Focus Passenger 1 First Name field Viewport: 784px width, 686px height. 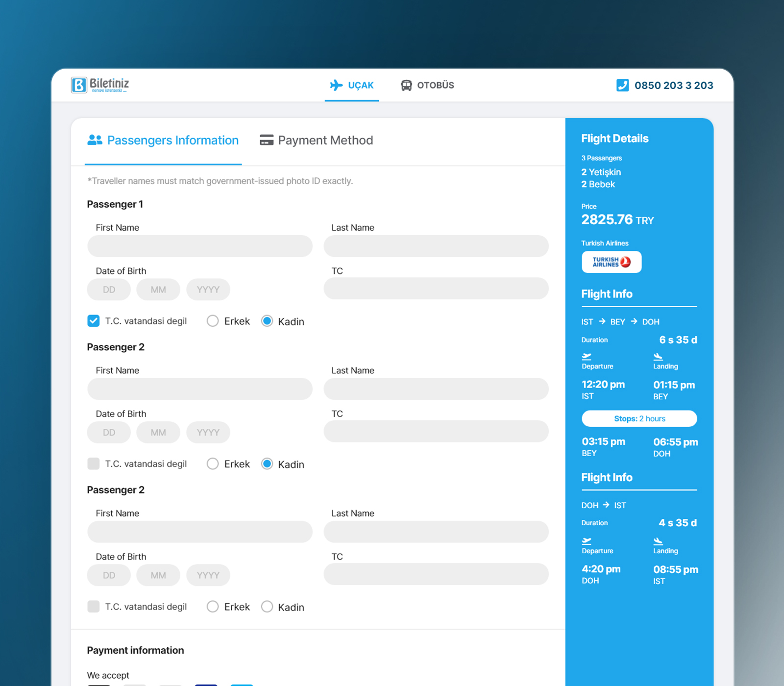(x=200, y=246)
